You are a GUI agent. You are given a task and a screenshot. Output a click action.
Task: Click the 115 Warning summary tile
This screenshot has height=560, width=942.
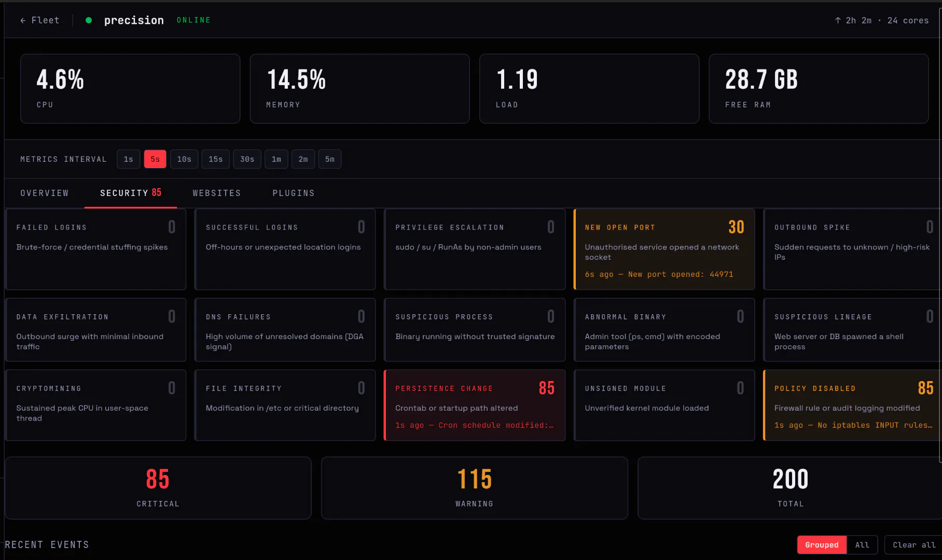click(x=475, y=488)
